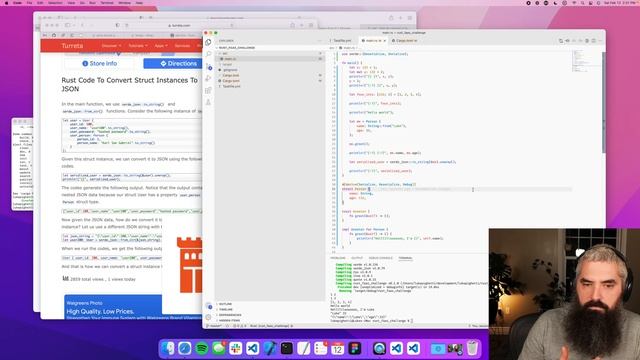Open the Help menu in menu bar
This screenshot has height=360, width=640.
[139, 3]
